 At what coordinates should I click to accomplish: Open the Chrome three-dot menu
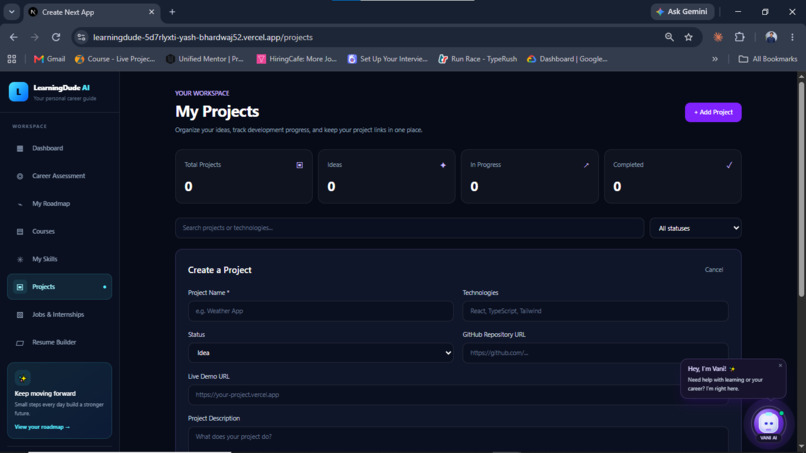click(x=792, y=37)
